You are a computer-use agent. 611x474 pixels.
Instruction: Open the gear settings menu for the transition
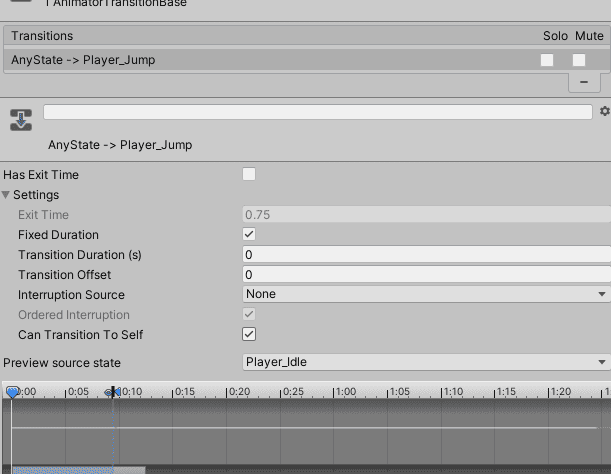[x=604, y=112]
